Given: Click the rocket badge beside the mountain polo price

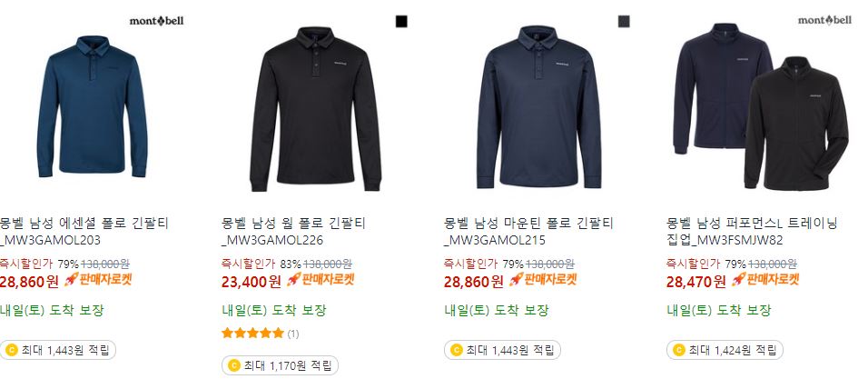Looking at the screenshot, I should pos(543,279).
